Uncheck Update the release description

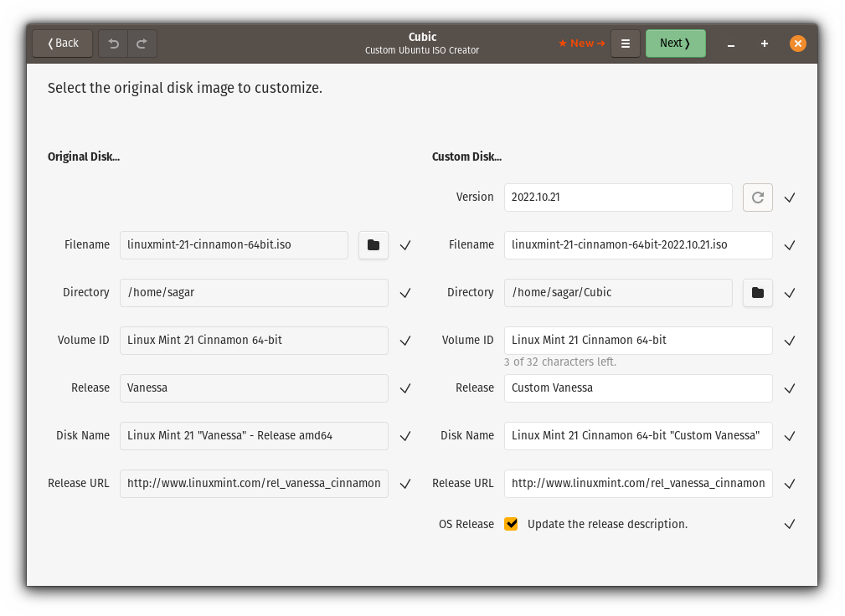point(511,524)
